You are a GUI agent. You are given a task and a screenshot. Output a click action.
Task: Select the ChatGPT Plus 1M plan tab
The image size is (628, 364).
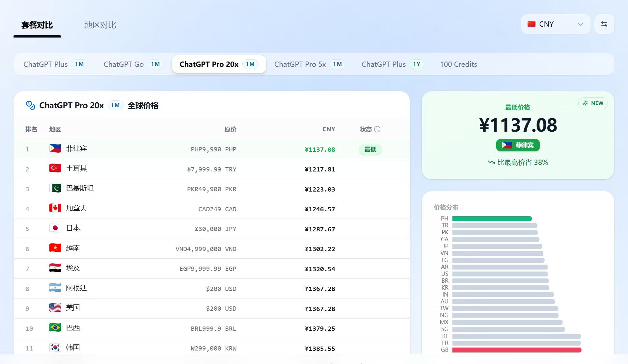pyautogui.click(x=55, y=64)
